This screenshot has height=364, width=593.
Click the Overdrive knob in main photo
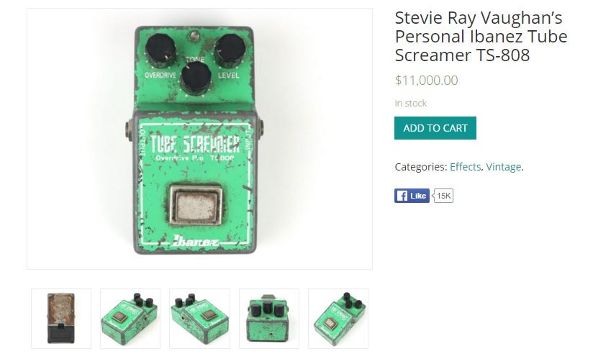click(160, 50)
